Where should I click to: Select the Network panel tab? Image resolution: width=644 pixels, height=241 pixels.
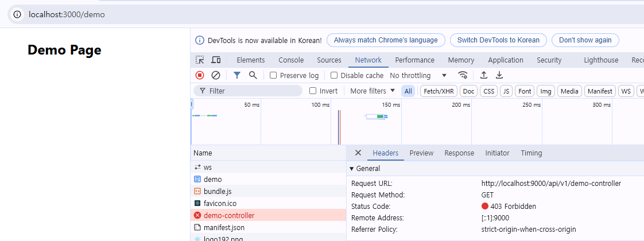pyautogui.click(x=368, y=60)
